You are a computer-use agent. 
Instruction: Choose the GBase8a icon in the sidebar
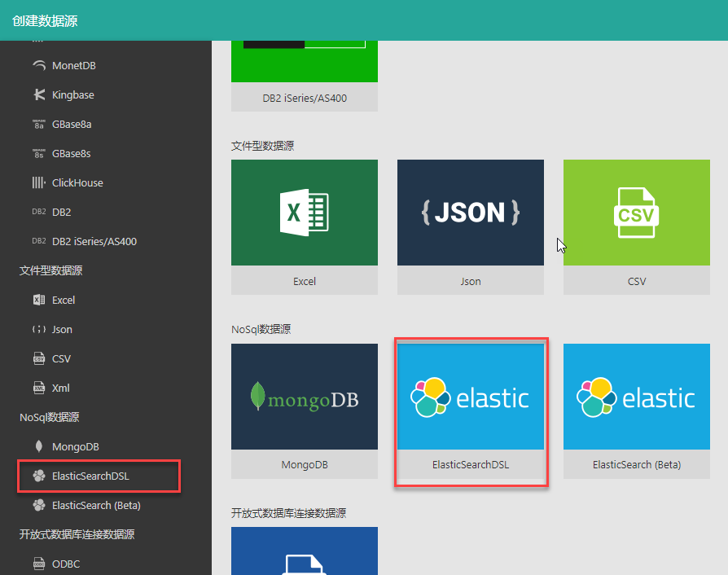point(39,124)
